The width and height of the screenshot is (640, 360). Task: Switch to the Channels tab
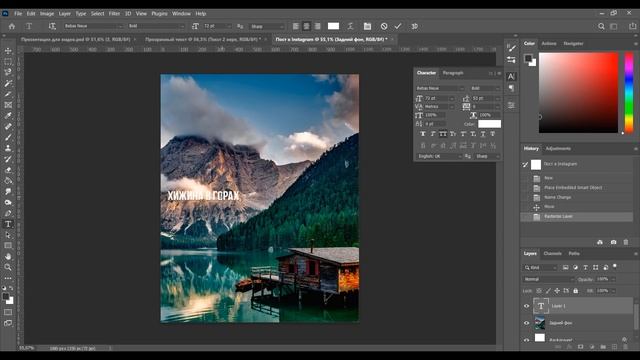(x=553, y=253)
